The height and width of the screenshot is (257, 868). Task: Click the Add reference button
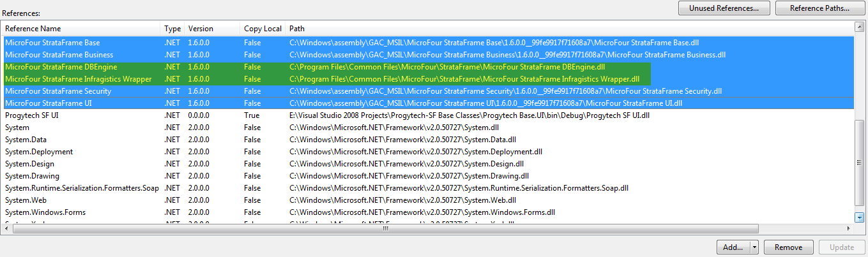[x=733, y=247]
